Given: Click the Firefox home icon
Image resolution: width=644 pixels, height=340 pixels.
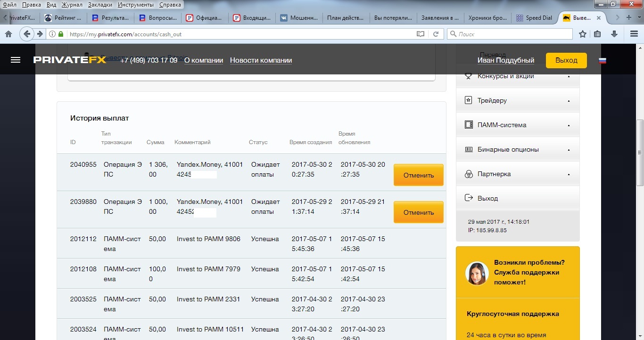Looking at the screenshot, I should point(8,34).
